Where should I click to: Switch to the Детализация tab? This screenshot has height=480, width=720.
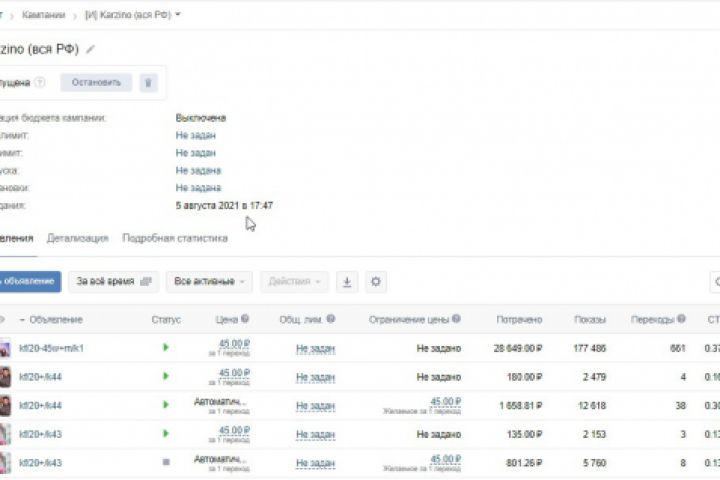tap(78, 238)
